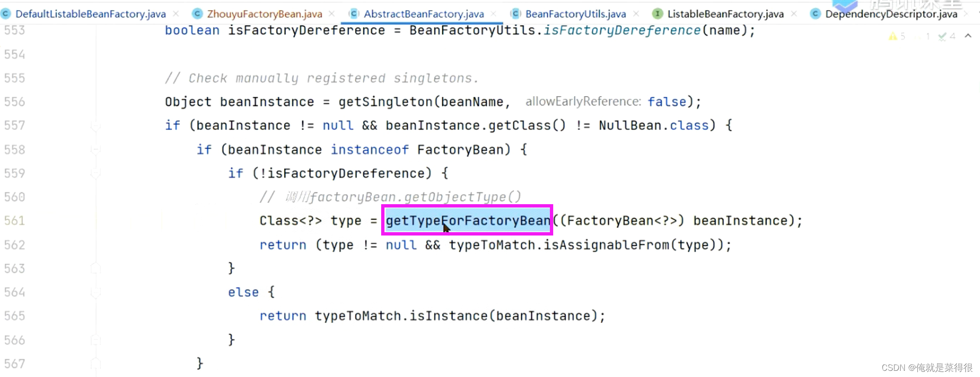Click line number 565 in the gutter
980x377 pixels.
pyautogui.click(x=15, y=316)
